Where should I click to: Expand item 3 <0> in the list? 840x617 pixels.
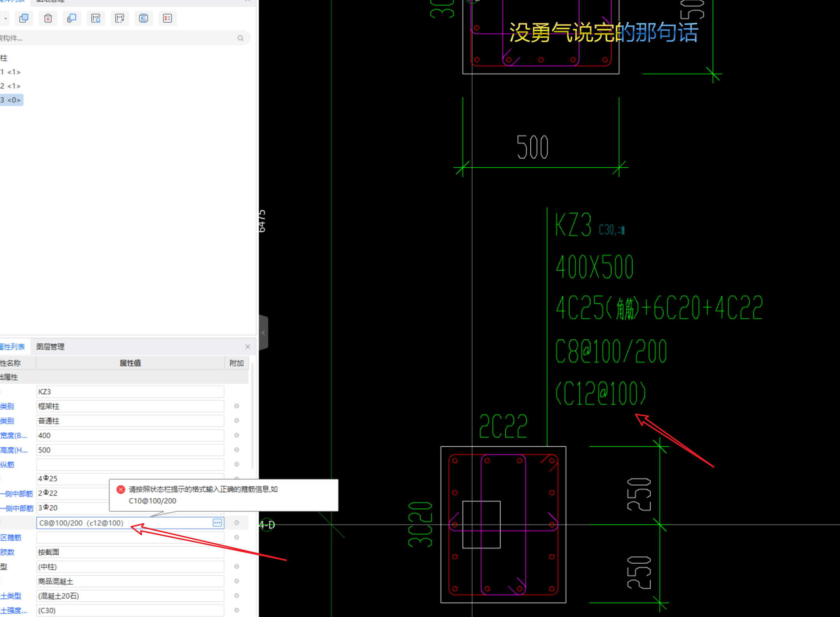10,99
